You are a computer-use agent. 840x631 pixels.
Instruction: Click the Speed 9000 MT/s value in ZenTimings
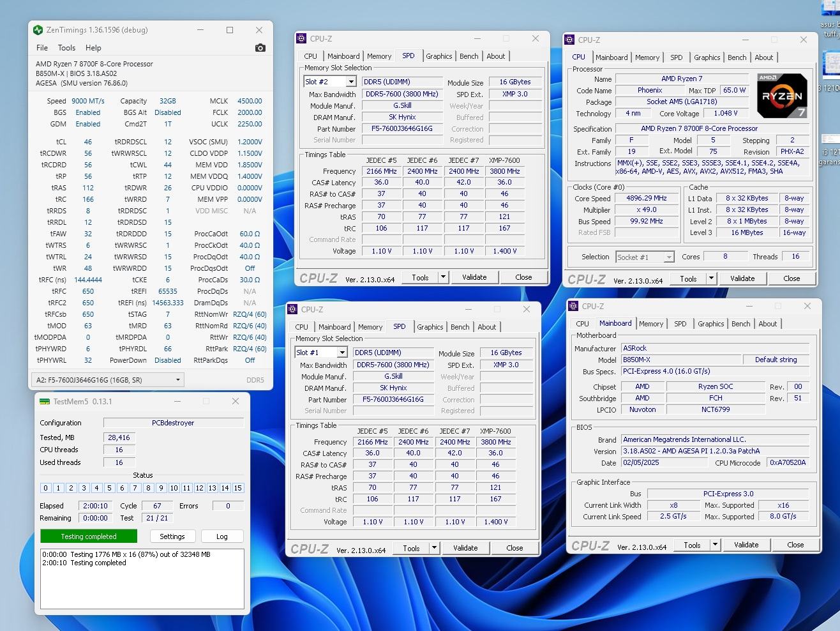[x=88, y=101]
